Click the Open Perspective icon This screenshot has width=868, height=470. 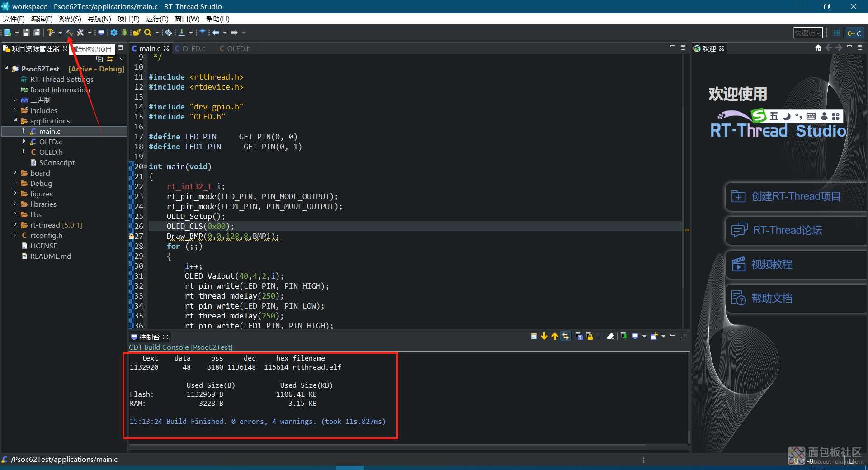click(x=837, y=33)
